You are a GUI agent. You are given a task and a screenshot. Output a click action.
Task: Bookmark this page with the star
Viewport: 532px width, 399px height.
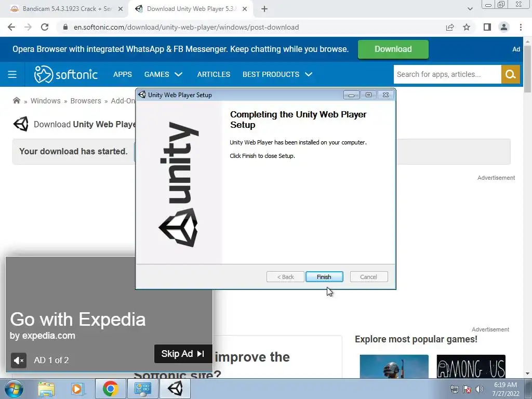[x=467, y=27]
